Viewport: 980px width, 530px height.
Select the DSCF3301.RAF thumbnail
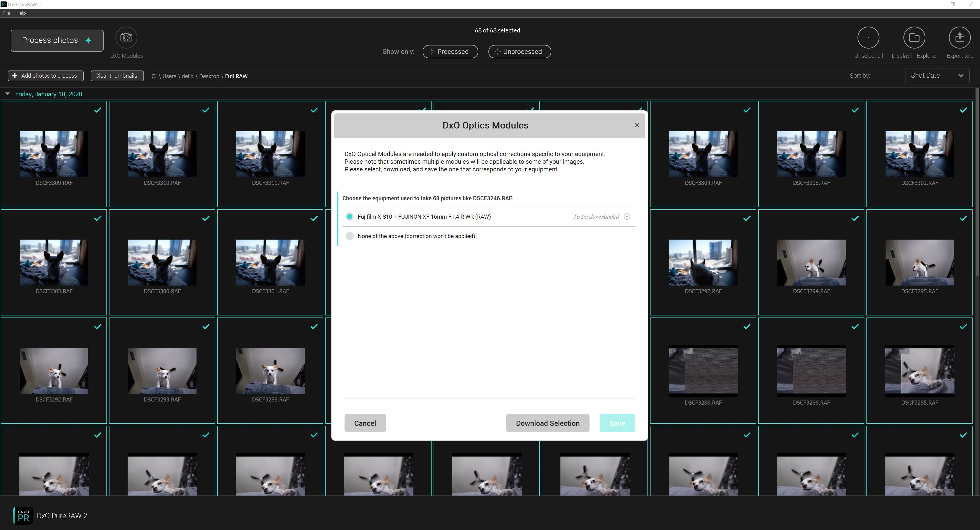point(270,262)
